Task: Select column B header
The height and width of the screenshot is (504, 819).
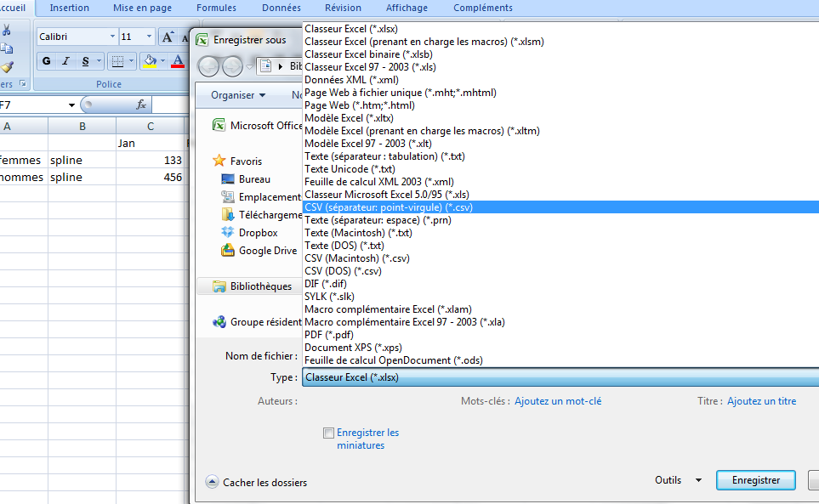Action: pos(82,127)
